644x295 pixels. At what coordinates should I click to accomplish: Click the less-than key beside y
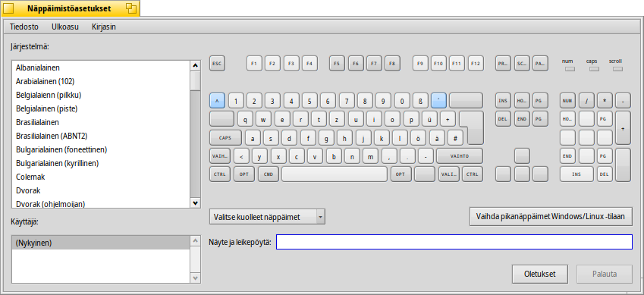(241, 156)
